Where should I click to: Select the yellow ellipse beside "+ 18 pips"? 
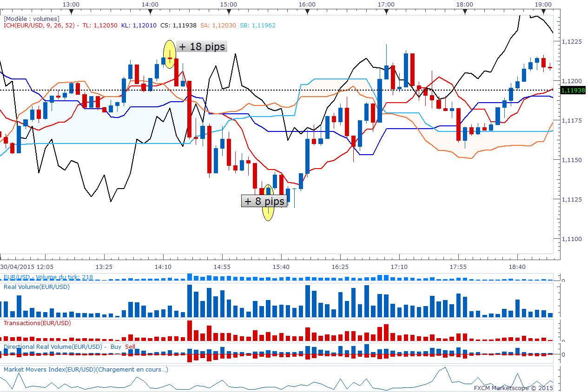pyautogui.click(x=170, y=55)
